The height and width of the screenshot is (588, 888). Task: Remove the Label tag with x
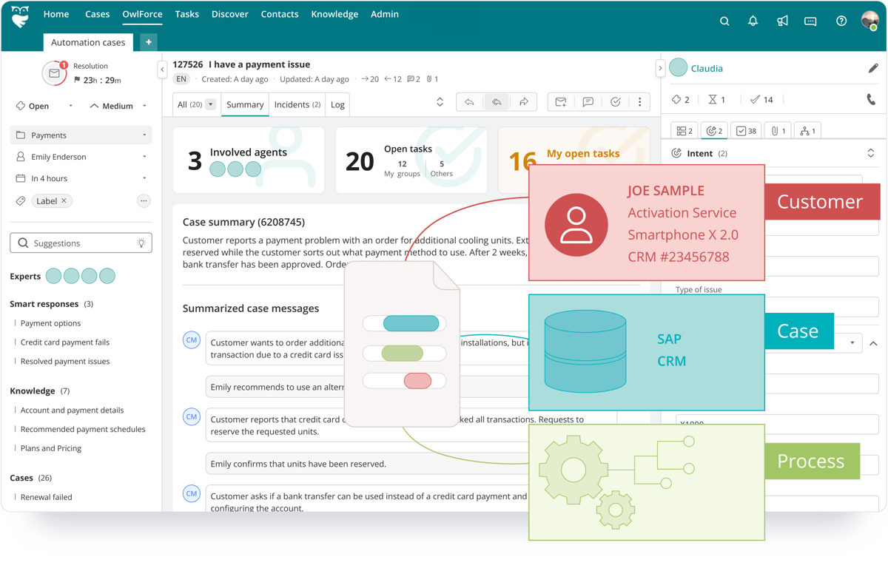(x=64, y=201)
